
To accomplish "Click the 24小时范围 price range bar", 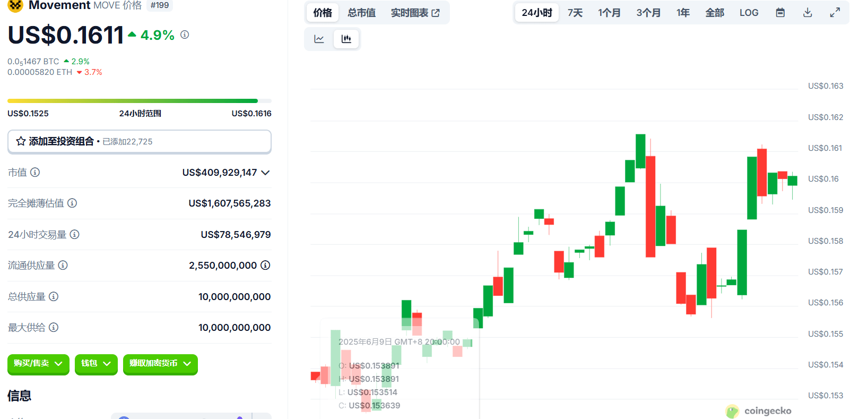I will click(140, 100).
